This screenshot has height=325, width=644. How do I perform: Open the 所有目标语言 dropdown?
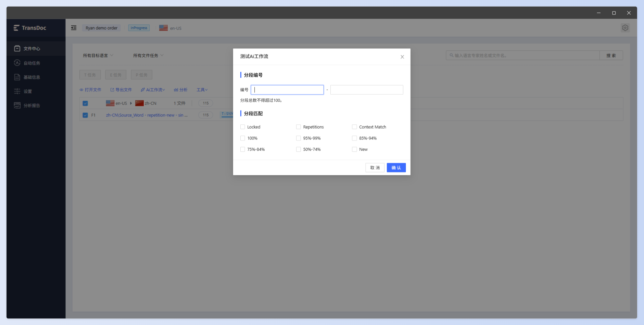[x=98, y=56]
